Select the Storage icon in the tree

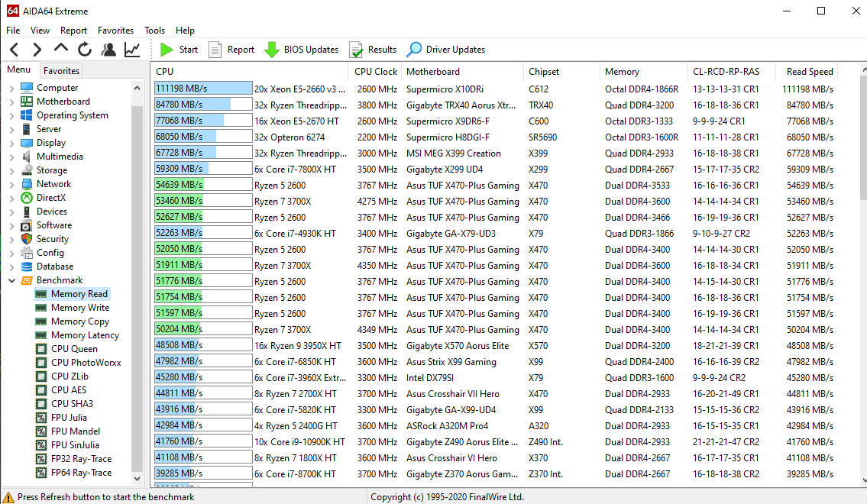27,170
